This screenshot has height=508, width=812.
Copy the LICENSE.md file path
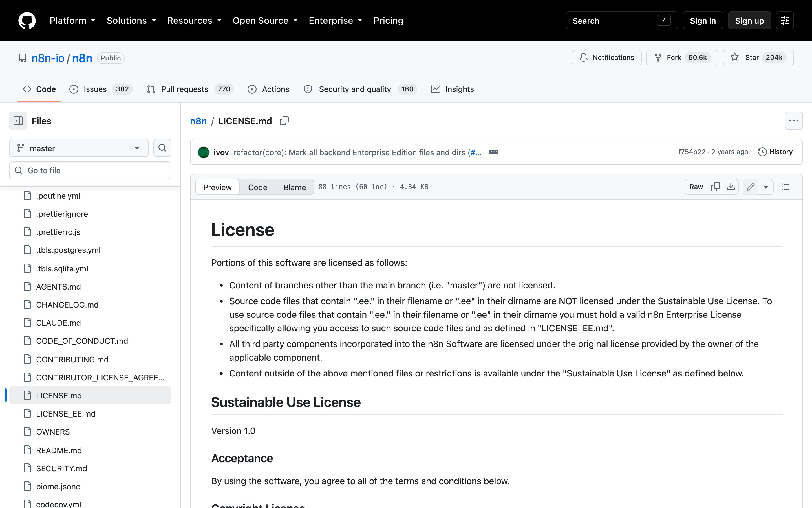[284, 121]
